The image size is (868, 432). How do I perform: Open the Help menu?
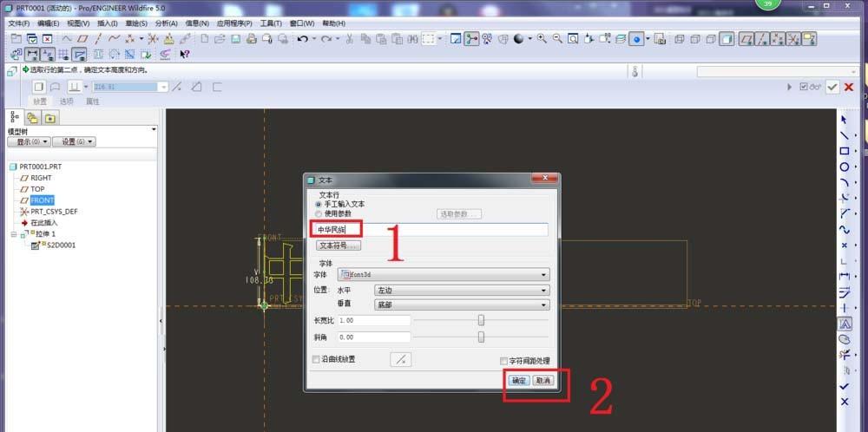(x=333, y=23)
